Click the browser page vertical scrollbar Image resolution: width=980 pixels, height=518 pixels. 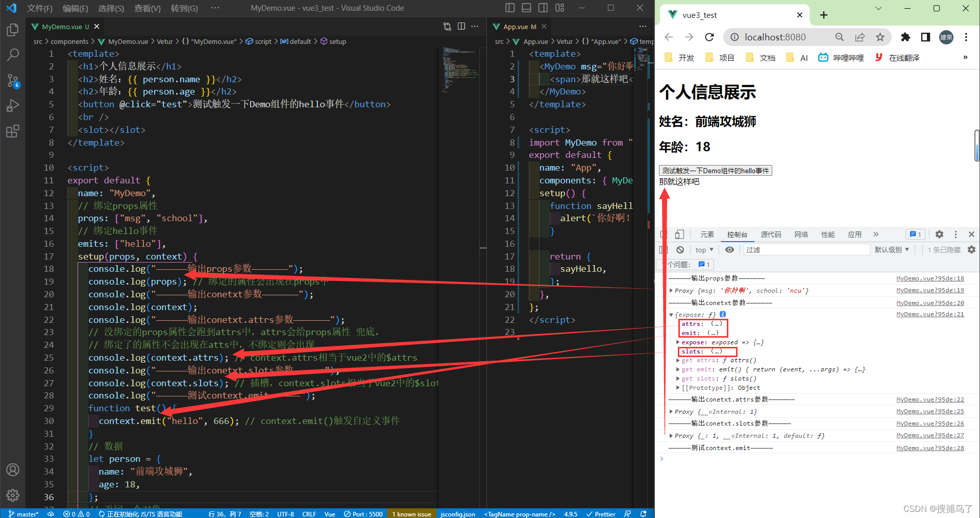click(976, 146)
